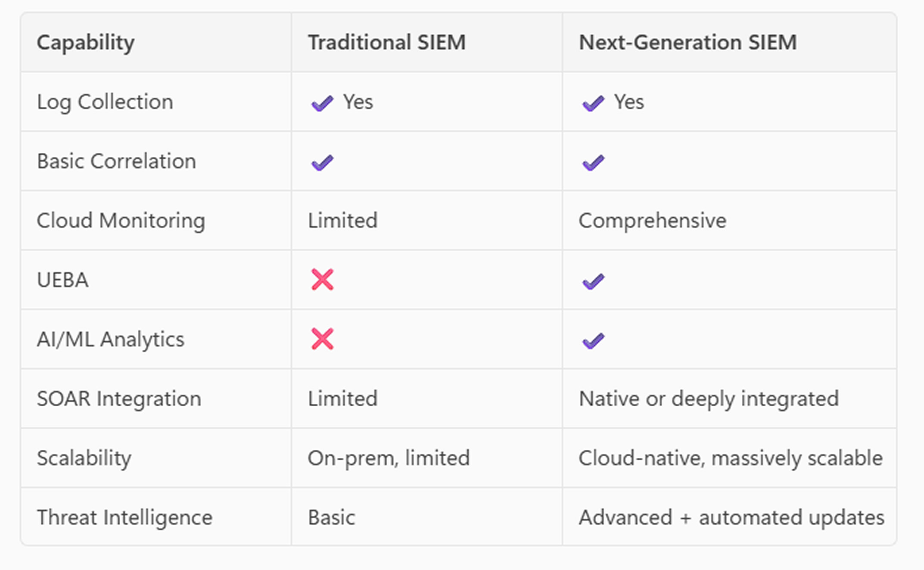Click red X for Traditional AI/ML Analytics
This screenshot has width=924, height=570.
tap(322, 339)
